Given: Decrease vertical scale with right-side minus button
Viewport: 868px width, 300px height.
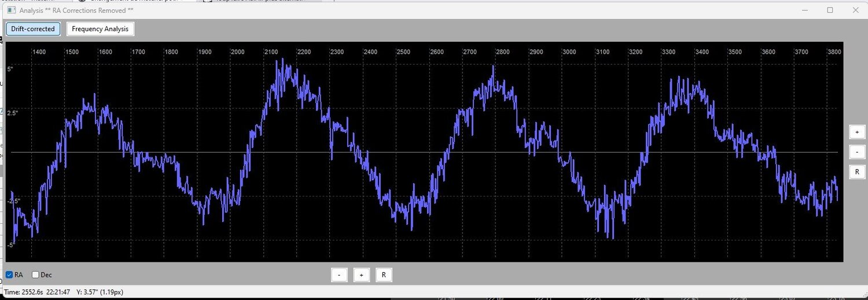Looking at the screenshot, I should pos(857,152).
